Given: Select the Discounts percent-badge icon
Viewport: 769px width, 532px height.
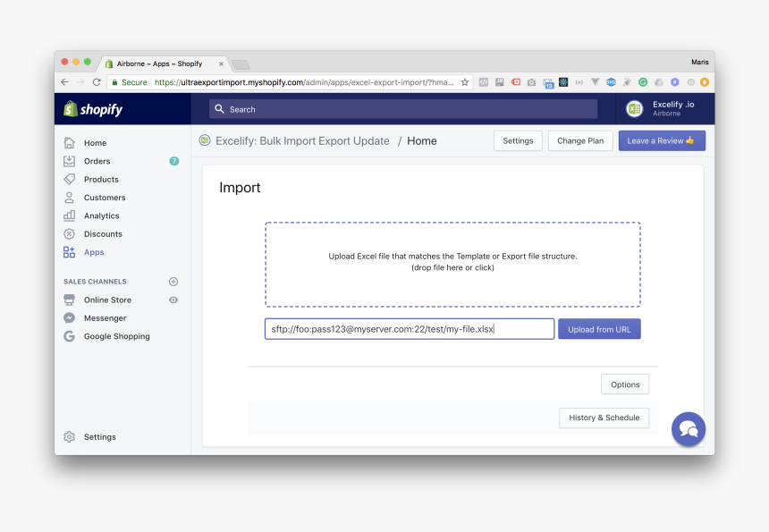Looking at the screenshot, I should [x=69, y=234].
